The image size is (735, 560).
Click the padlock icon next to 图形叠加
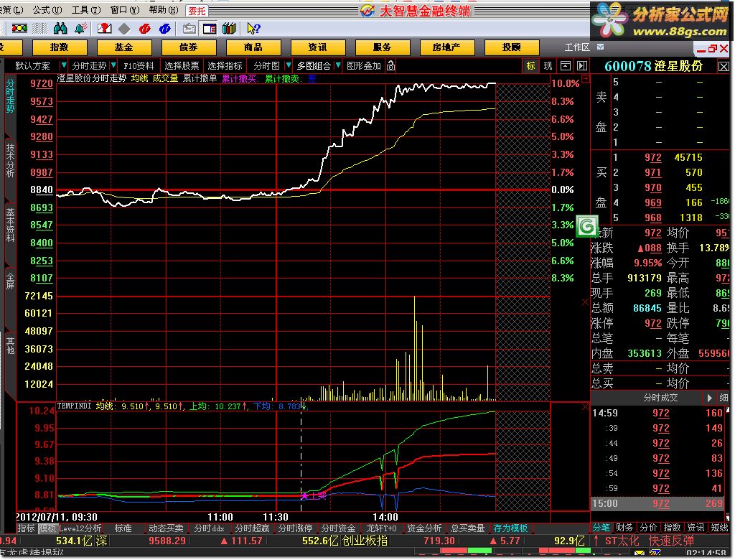[x=391, y=65]
